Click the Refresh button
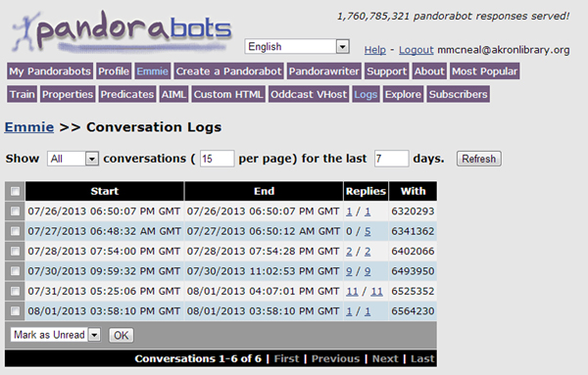Screen dimensions: 588x375 [478, 159]
